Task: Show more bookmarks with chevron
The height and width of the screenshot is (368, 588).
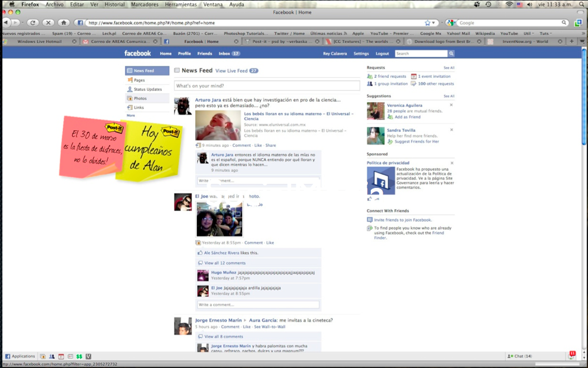Action: click(x=583, y=33)
